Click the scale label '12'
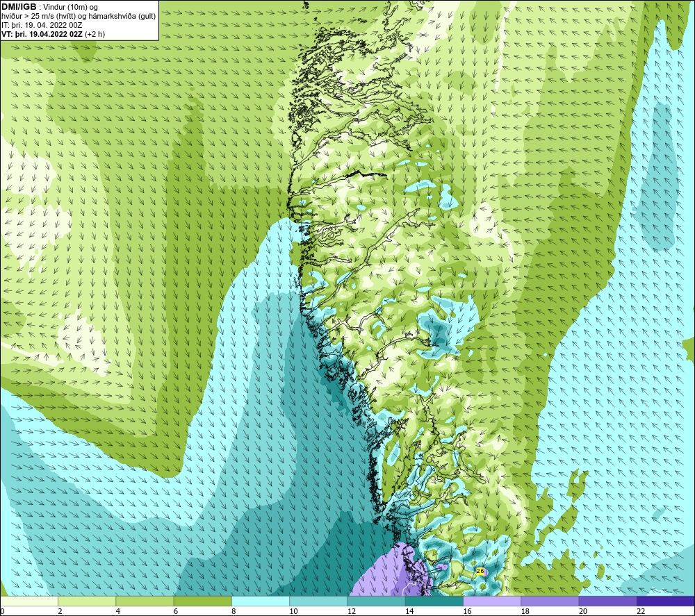 coord(352,611)
